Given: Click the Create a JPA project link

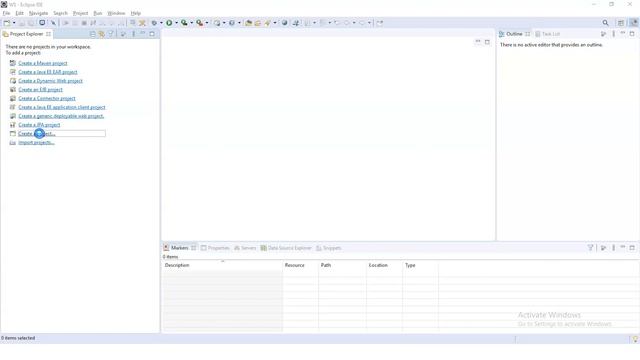Looking at the screenshot, I should (x=39, y=125).
